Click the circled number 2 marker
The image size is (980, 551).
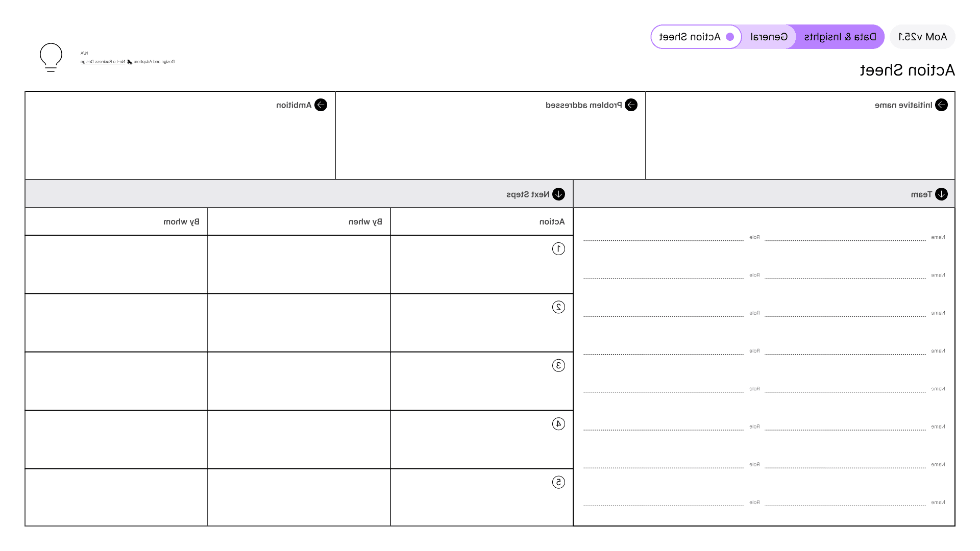coord(558,307)
